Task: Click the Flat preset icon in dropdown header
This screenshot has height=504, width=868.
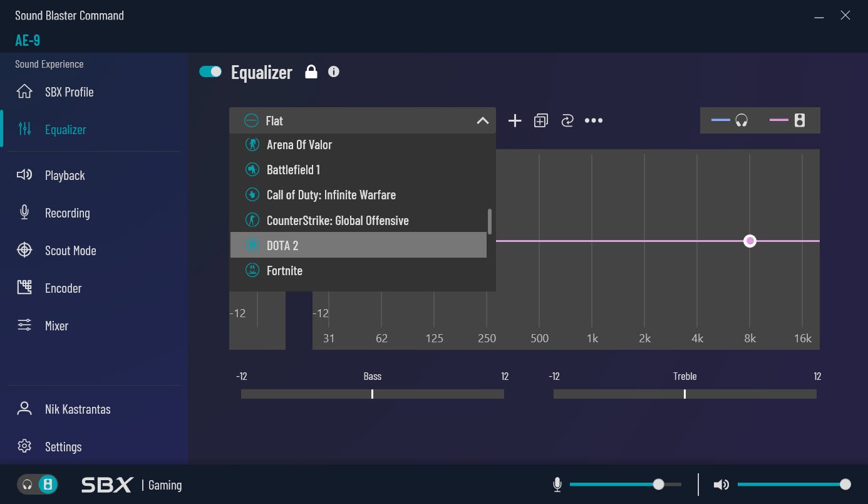Action: coord(251,120)
